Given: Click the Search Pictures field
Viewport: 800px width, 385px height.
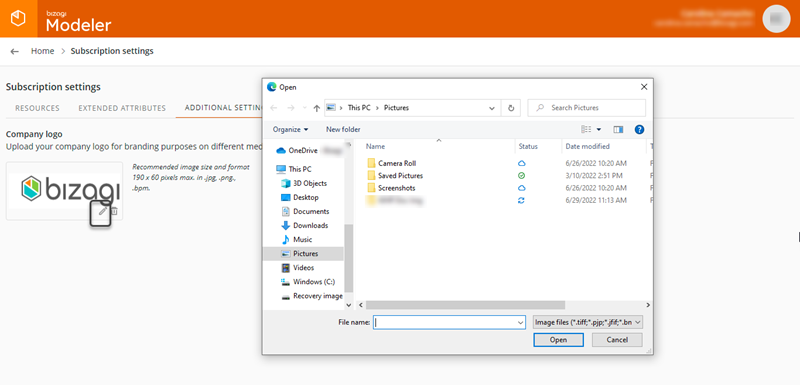Looking at the screenshot, I should point(587,108).
